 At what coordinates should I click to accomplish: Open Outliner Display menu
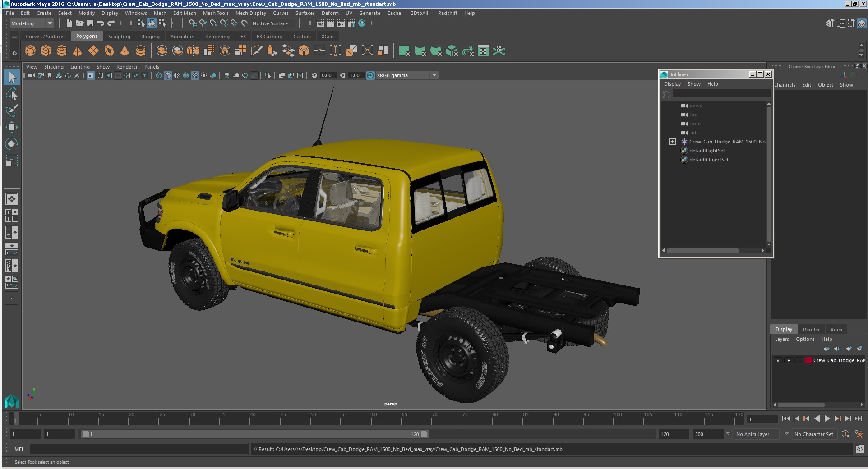pyautogui.click(x=672, y=84)
